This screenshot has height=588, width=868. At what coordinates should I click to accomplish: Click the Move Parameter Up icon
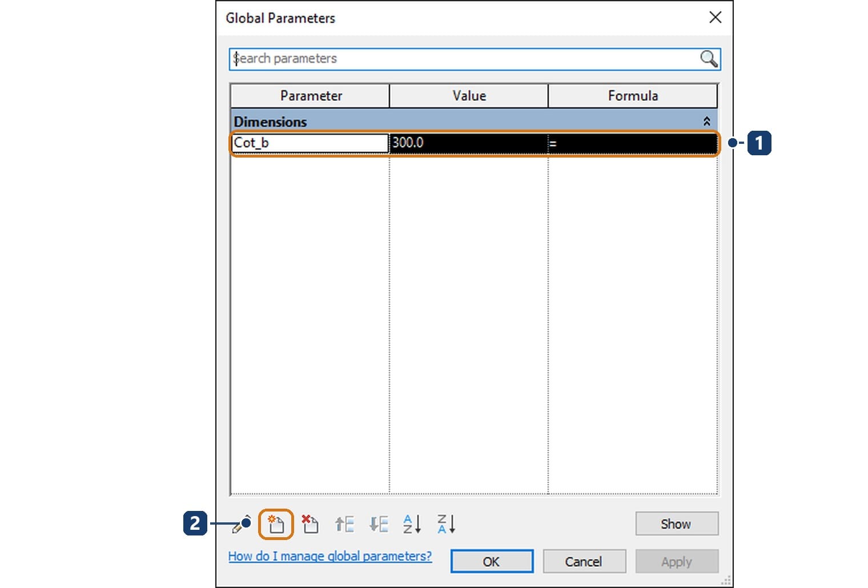[344, 524]
